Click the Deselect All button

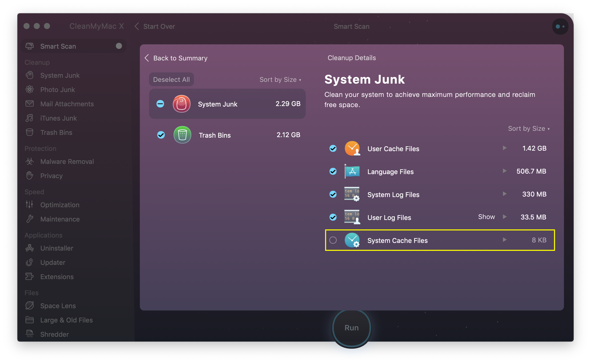(171, 80)
